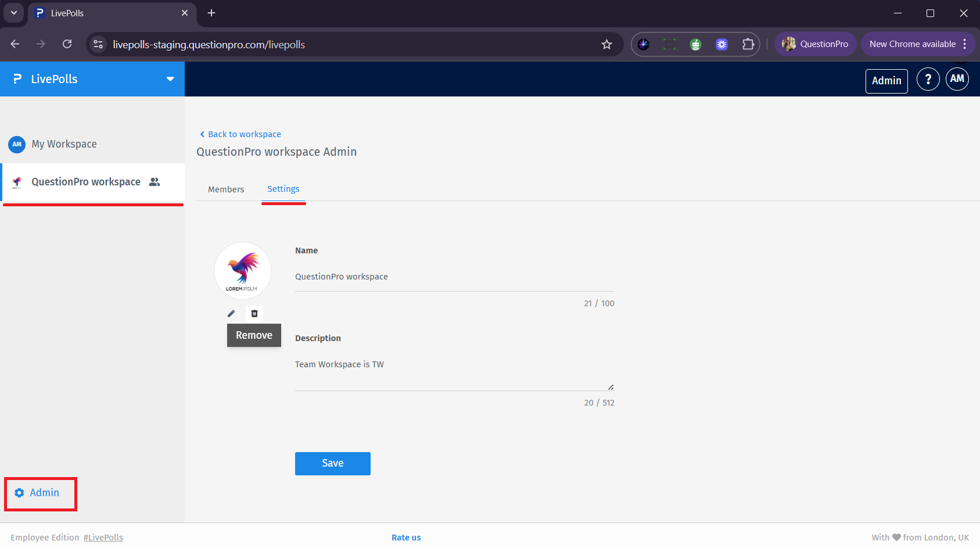This screenshot has height=548, width=980.
Task: Click the team members icon beside QuestionPro workspace
Action: (155, 182)
